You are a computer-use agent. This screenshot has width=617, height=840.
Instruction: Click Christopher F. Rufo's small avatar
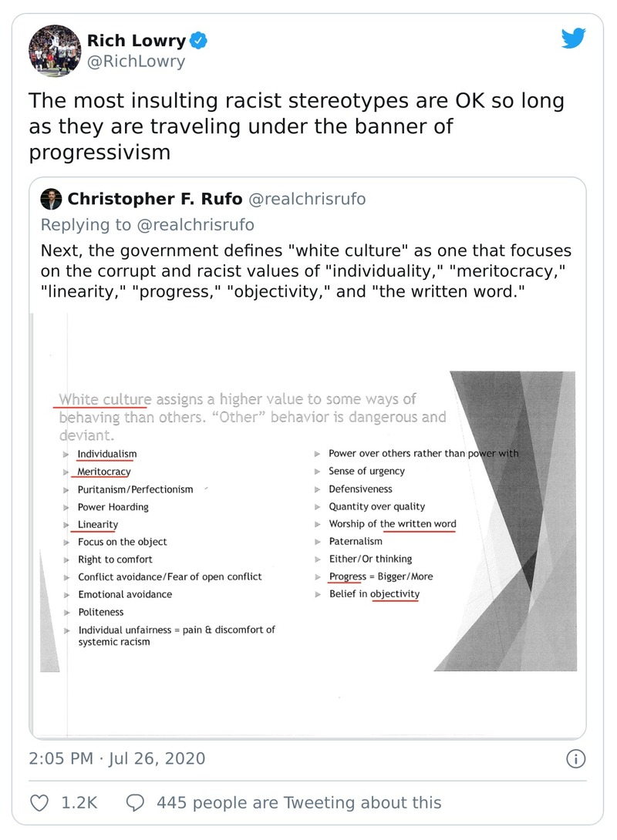pos(52,199)
